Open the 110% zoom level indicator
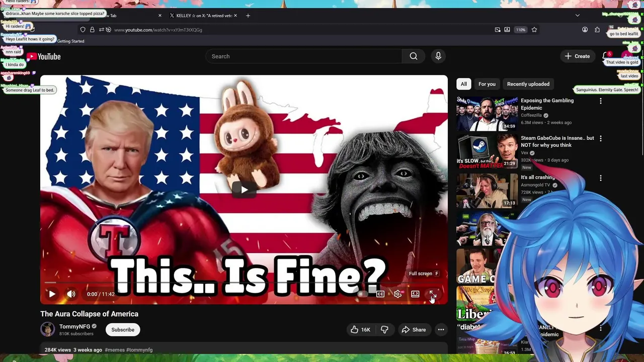The width and height of the screenshot is (644, 362). click(520, 30)
